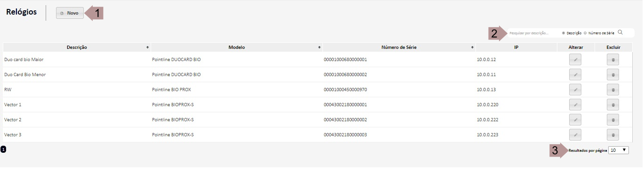Edit the Vector 1 clock entry

[575, 105]
